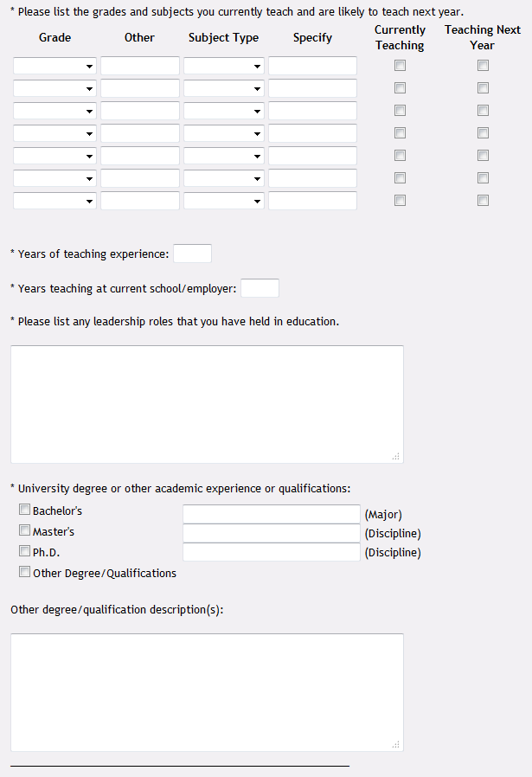Open the fourth row Subject Type dropdown

(223, 133)
